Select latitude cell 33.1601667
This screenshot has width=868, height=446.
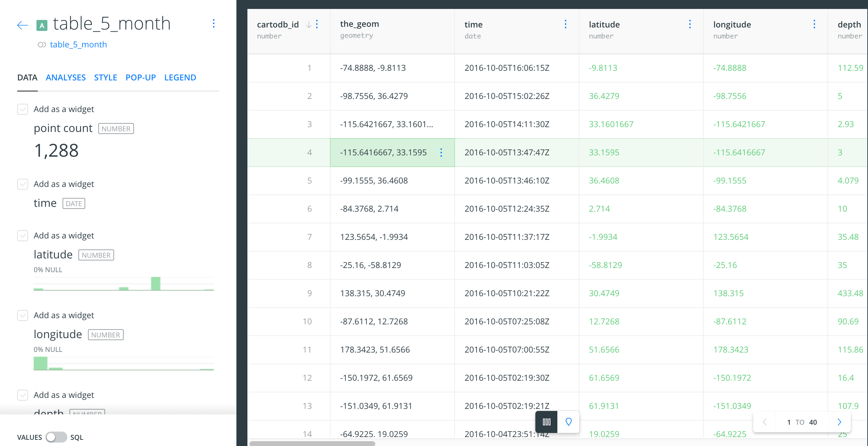pyautogui.click(x=641, y=124)
